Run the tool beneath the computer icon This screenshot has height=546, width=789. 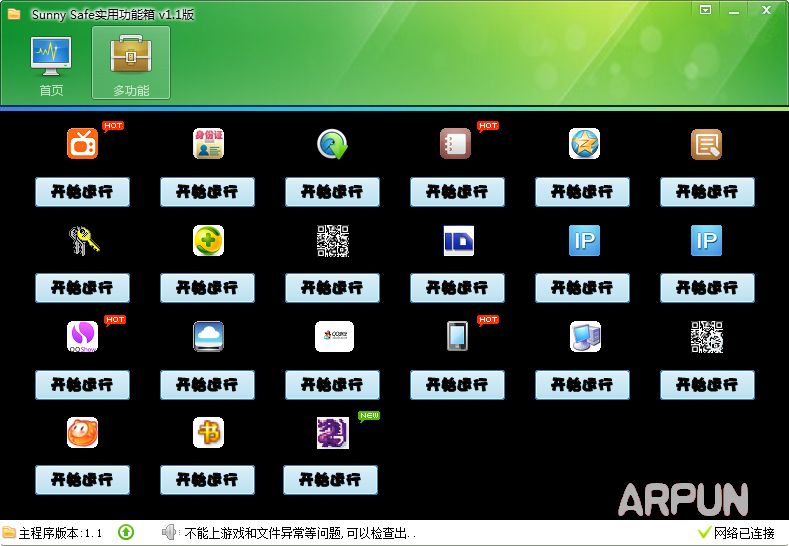tap(583, 385)
